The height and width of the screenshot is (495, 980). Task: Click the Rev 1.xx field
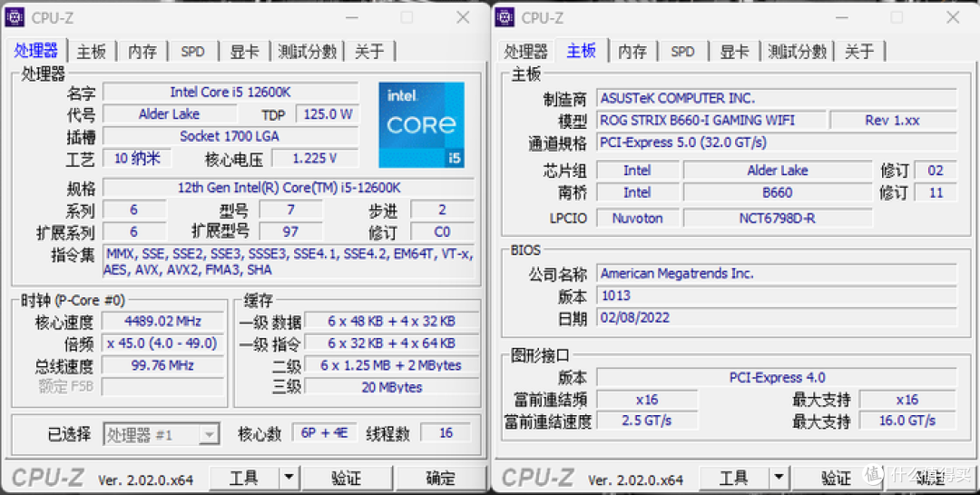893,120
